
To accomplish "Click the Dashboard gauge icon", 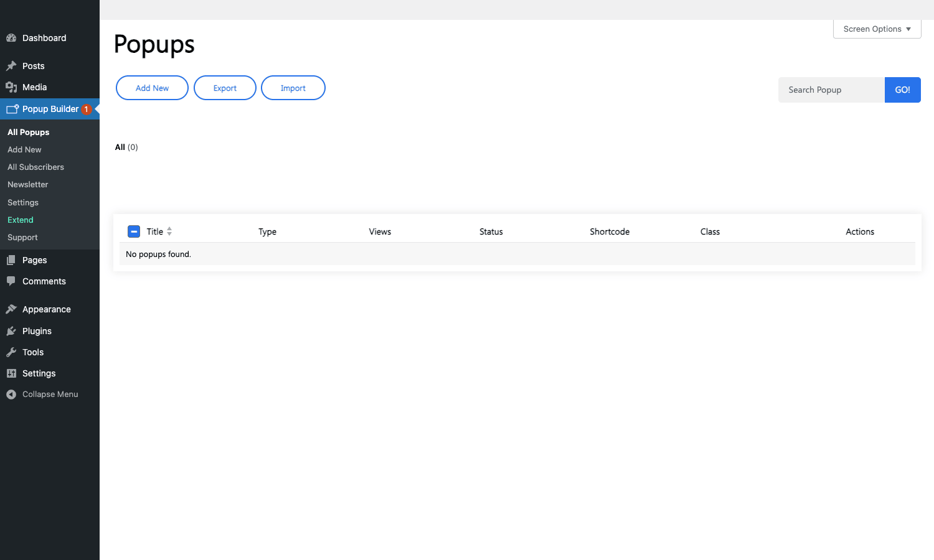I will click(11, 38).
